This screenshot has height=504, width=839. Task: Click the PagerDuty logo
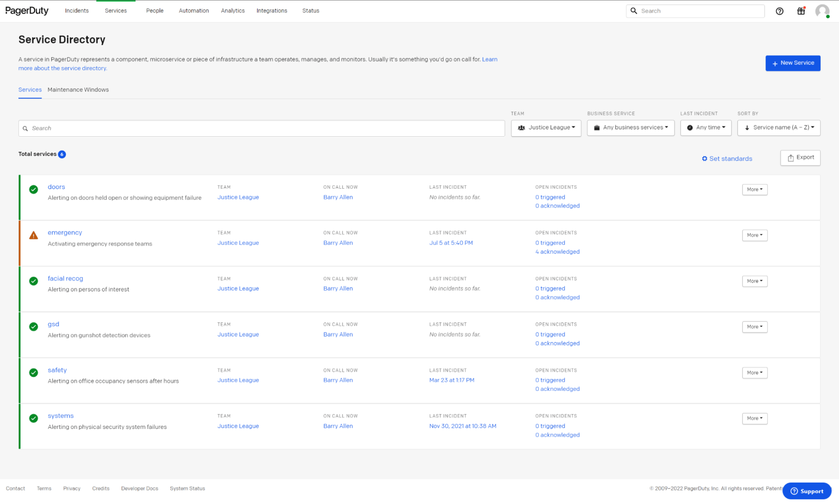click(x=27, y=10)
